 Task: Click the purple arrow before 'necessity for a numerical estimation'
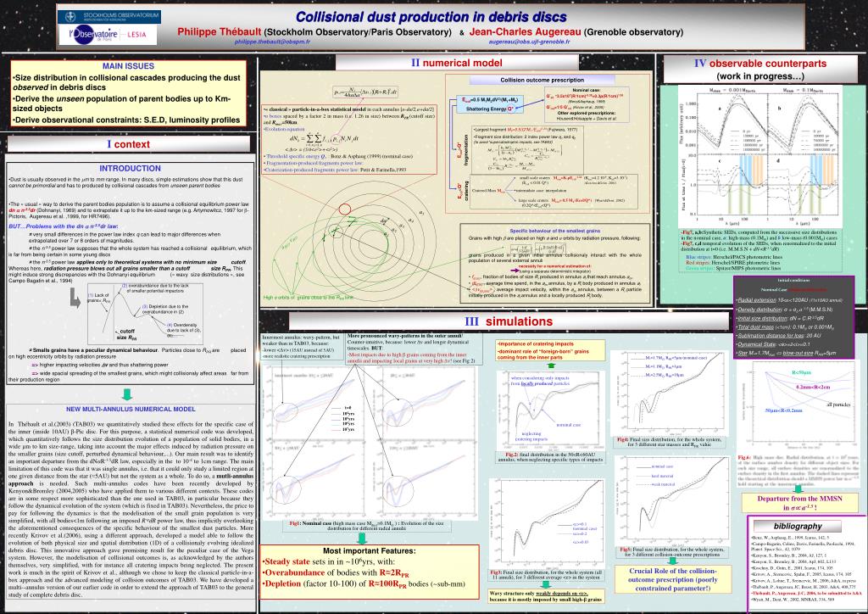coord(515,271)
